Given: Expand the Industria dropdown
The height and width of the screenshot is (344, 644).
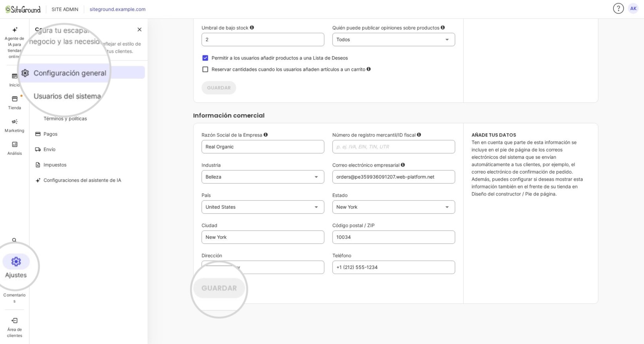Looking at the screenshot, I should click(263, 177).
